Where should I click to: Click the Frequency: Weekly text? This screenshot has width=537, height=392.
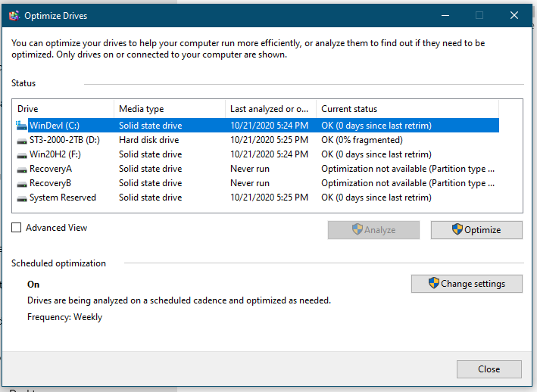click(x=64, y=317)
